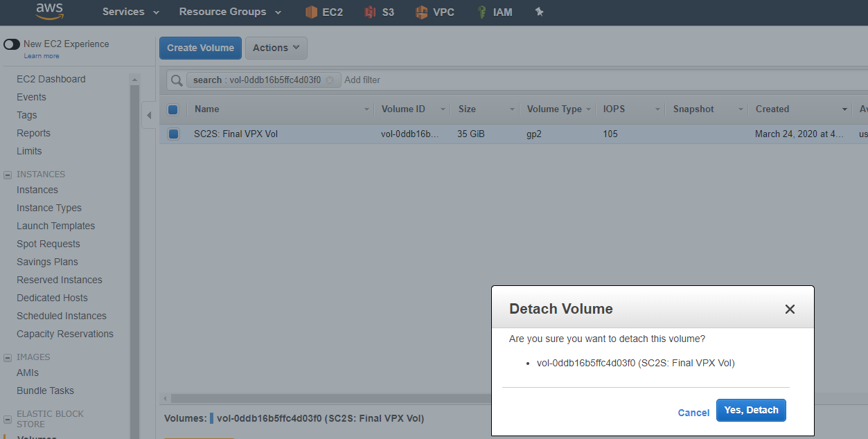Viewport: 868px width, 439px height.
Task: Open Reports in the sidebar
Action: tap(33, 133)
